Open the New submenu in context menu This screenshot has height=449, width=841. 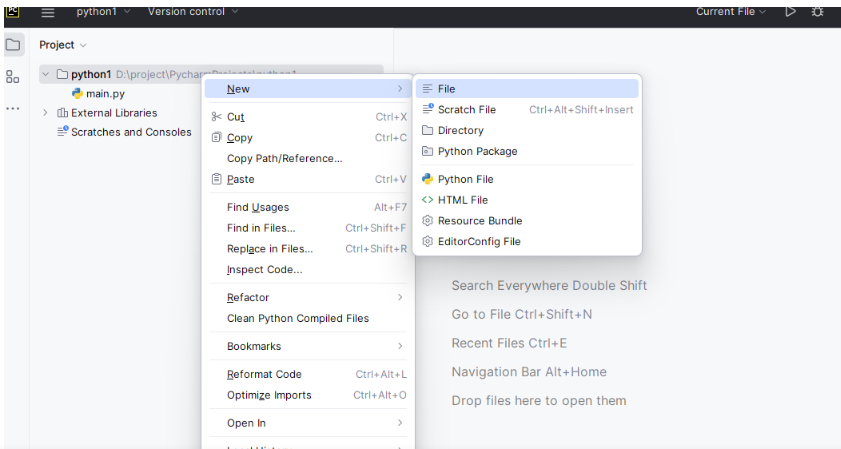pyautogui.click(x=308, y=89)
